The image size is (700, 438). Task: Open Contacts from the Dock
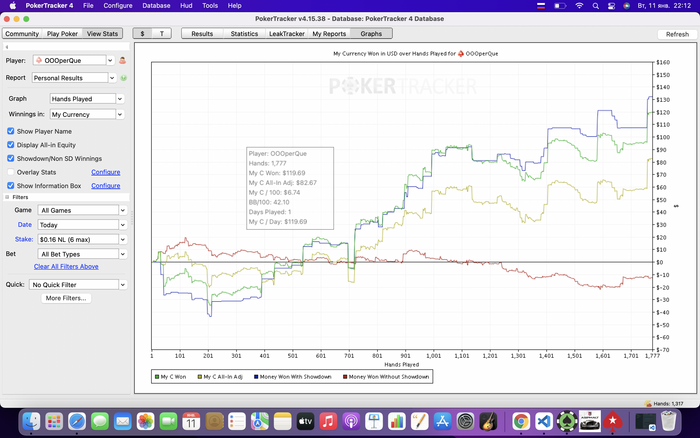[214, 421]
